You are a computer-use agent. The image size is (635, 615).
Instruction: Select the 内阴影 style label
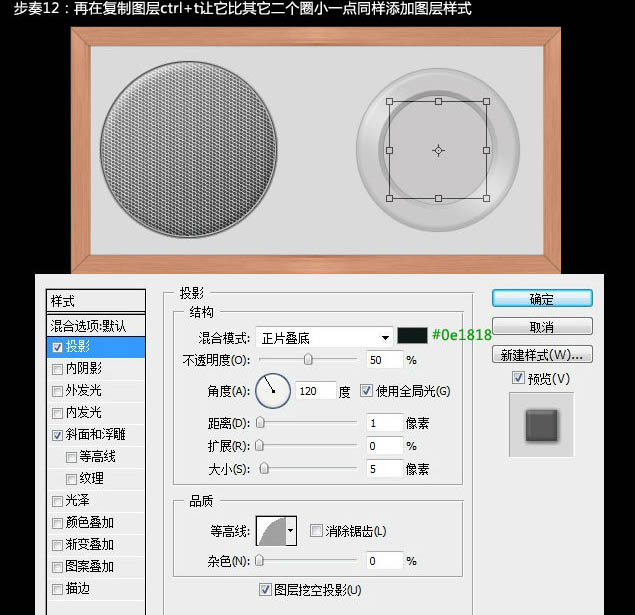(84, 368)
